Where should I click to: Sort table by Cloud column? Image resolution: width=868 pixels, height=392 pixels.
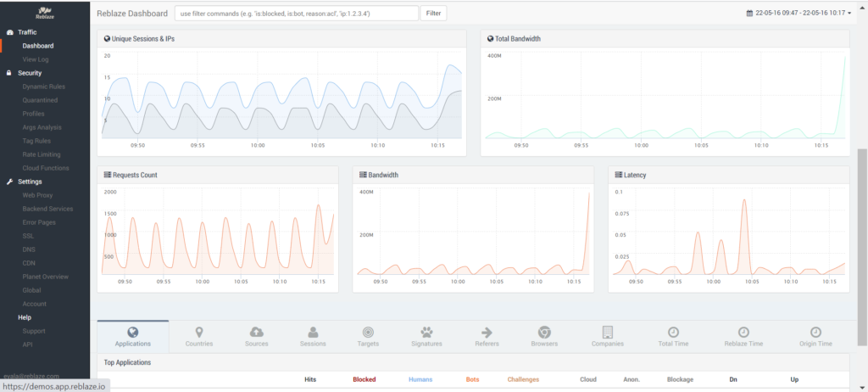pos(588,380)
